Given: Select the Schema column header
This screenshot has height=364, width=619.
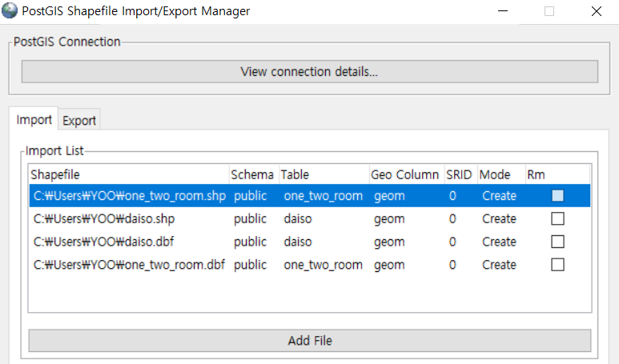Looking at the screenshot, I should tap(254, 174).
